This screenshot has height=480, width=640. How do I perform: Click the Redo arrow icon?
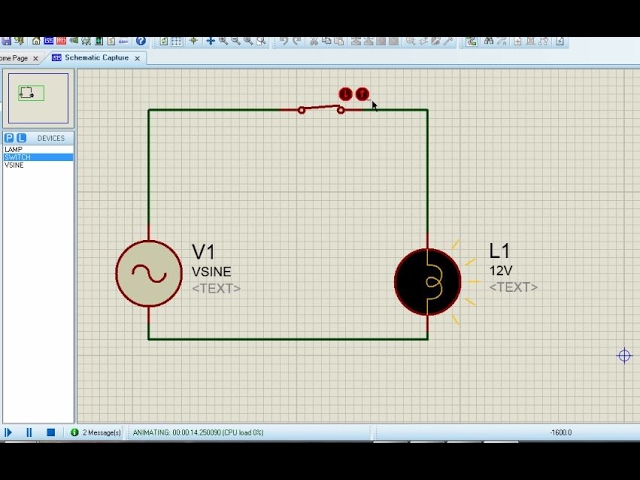[297, 41]
